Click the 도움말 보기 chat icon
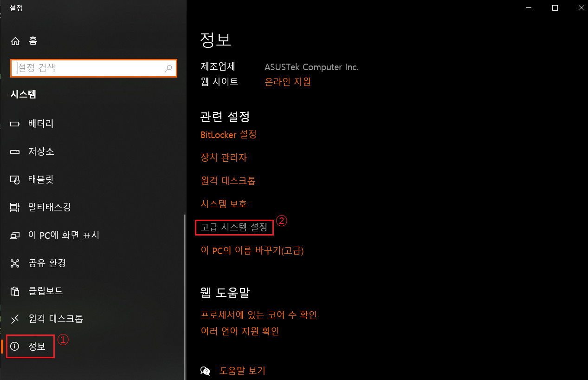 pos(205,371)
